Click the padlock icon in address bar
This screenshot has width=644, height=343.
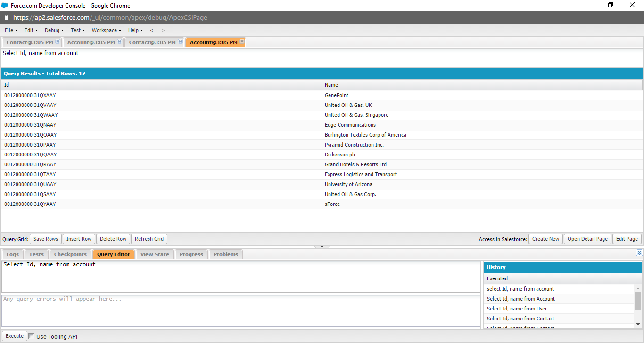click(6, 17)
